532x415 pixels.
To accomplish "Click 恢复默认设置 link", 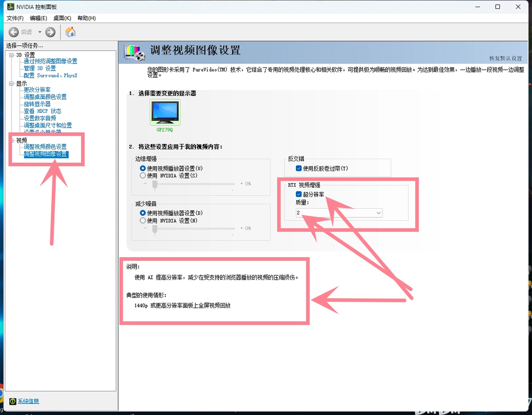I will (506, 59).
